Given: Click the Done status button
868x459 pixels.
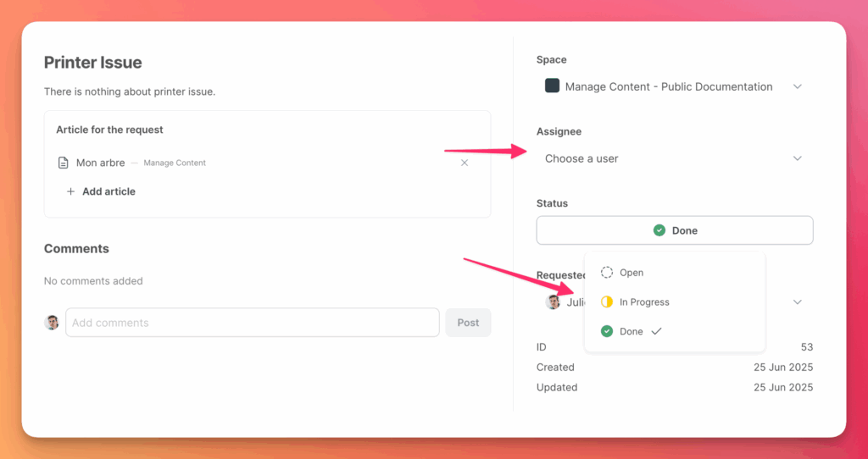Looking at the screenshot, I should point(675,230).
